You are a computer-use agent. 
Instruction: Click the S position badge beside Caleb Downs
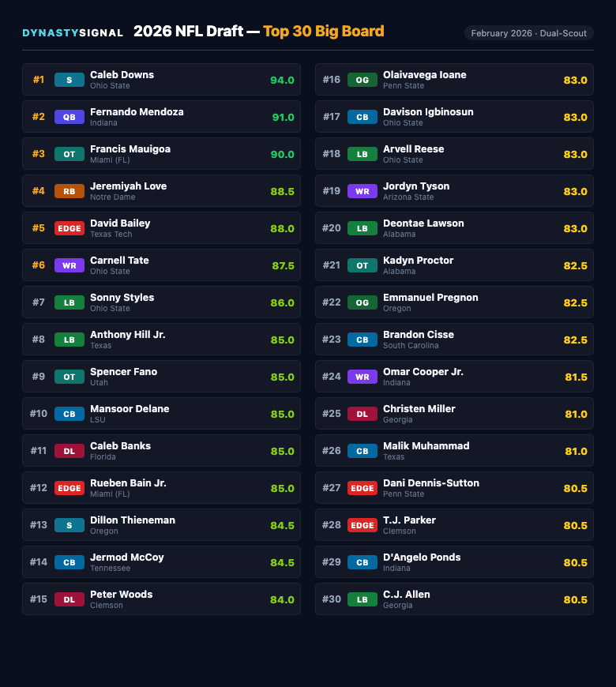(69, 80)
